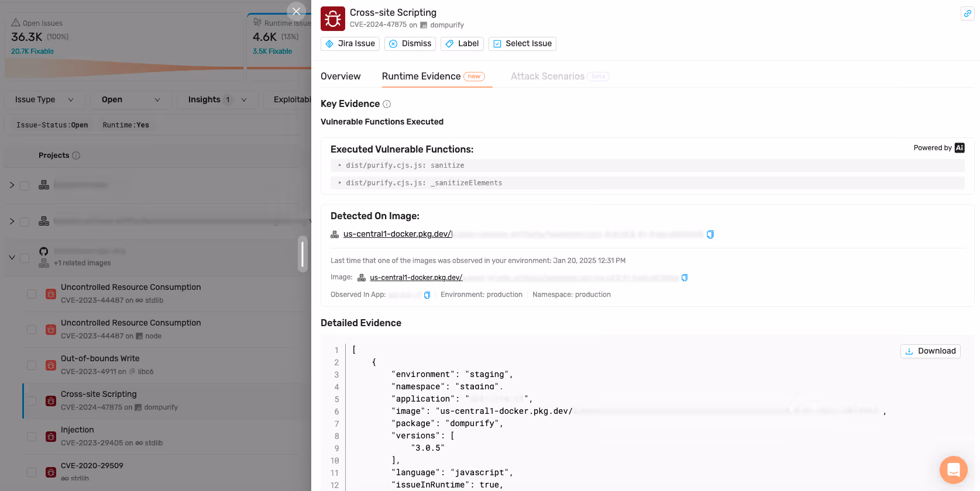Open the Issue Type dropdown

(x=44, y=100)
